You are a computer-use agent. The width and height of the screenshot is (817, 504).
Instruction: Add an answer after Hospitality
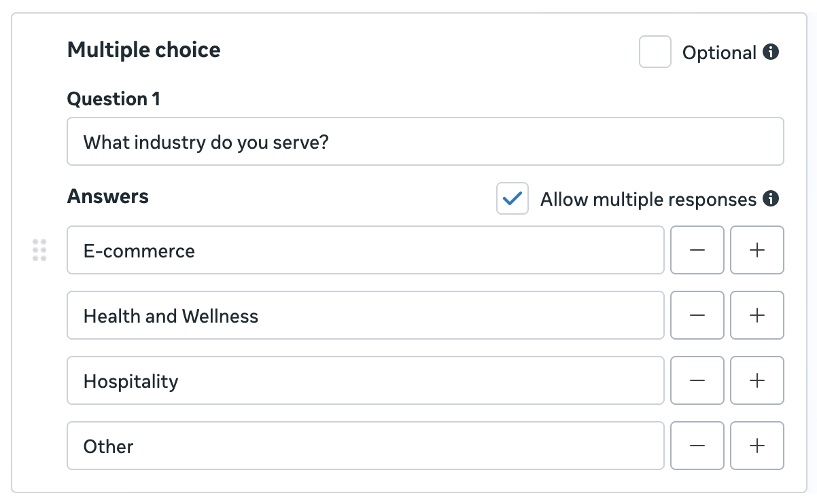coord(757,380)
